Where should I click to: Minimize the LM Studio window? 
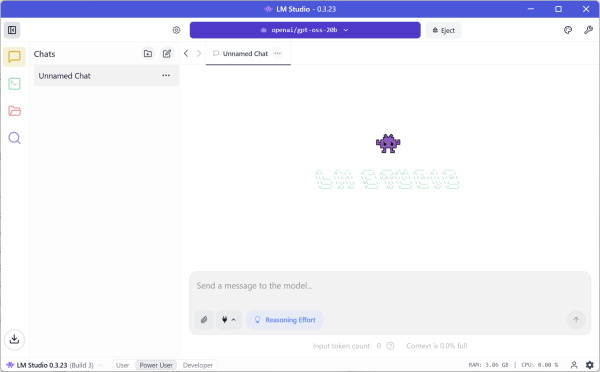click(531, 9)
